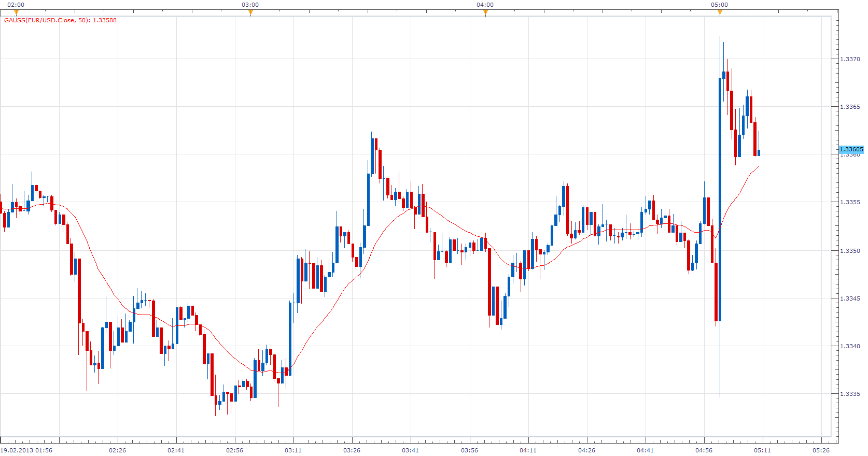Click the 04:56 time axis label
Image resolution: width=868 pixels, height=456 pixels.
click(x=704, y=450)
